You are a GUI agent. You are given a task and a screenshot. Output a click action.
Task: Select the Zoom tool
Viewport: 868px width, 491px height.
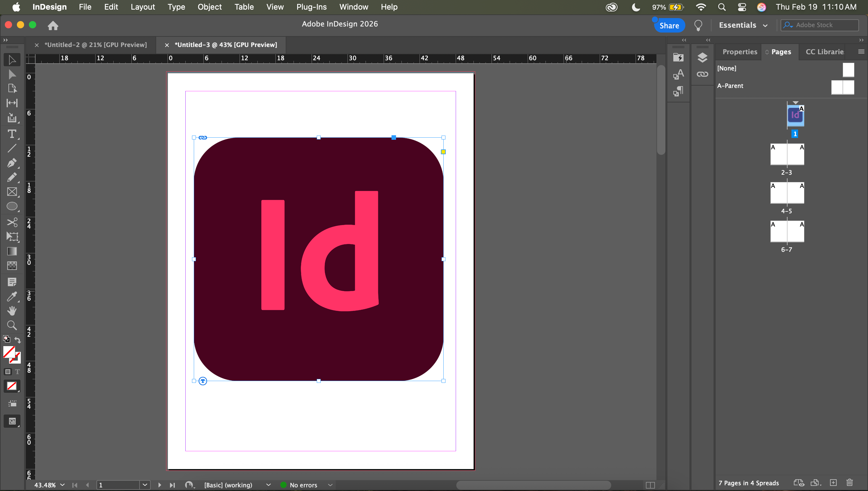point(12,325)
